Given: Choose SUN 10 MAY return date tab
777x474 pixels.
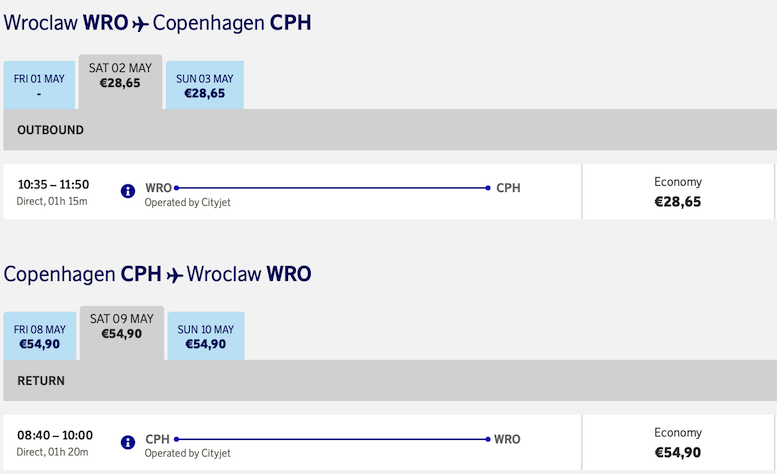Looking at the screenshot, I should click(206, 336).
